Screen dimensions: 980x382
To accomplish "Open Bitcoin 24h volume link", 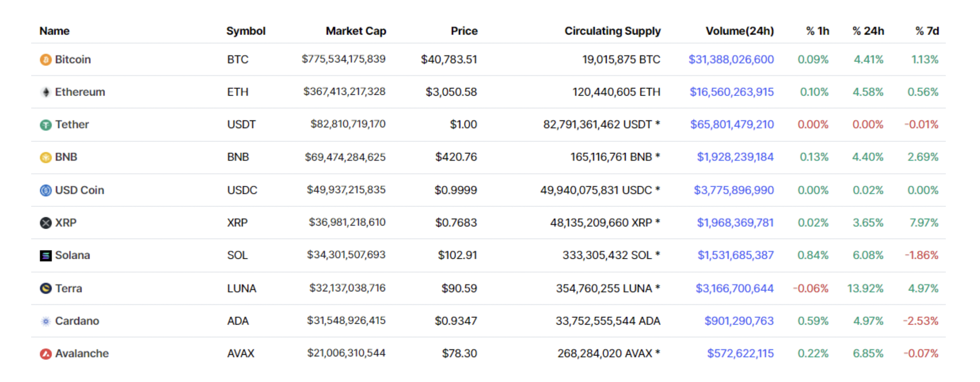I will click(731, 59).
